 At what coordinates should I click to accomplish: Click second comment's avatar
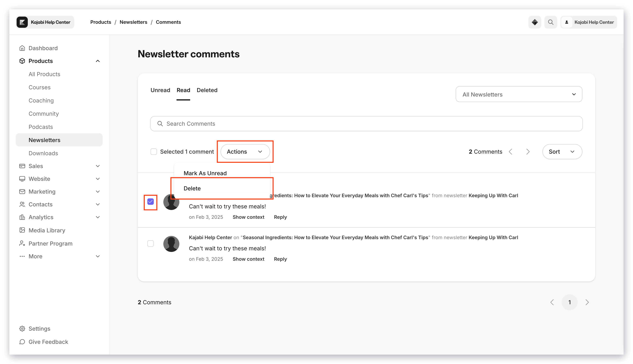(x=171, y=244)
